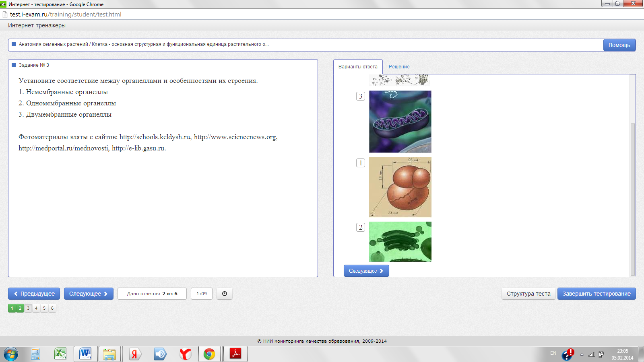
Task: Jump to question 1 in the navigator
Action: [12, 308]
